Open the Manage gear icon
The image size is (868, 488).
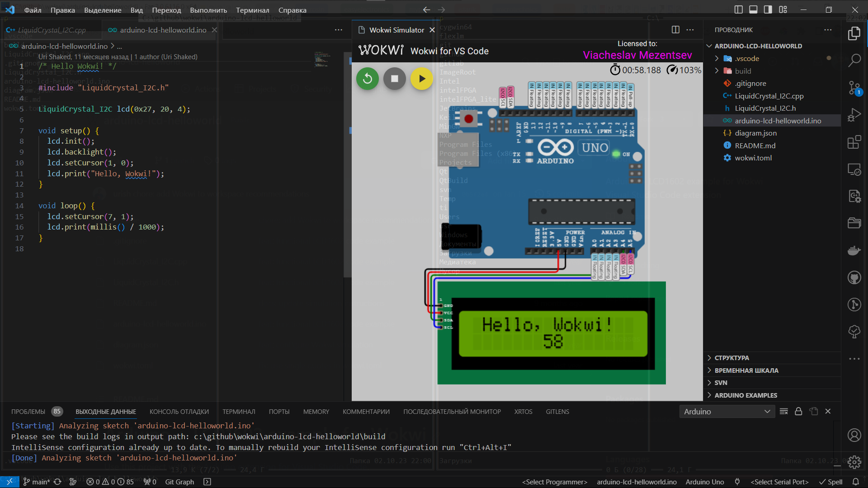[854, 462]
